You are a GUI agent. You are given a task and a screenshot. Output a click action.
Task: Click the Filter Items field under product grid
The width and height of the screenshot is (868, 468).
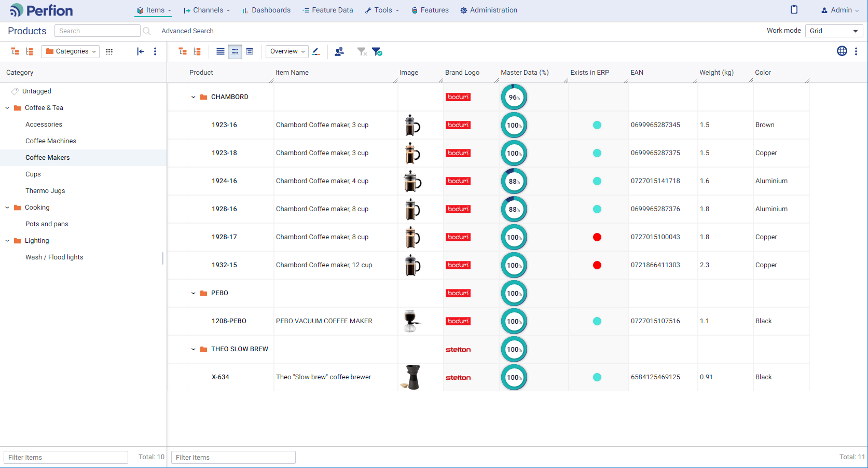tap(233, 457)
